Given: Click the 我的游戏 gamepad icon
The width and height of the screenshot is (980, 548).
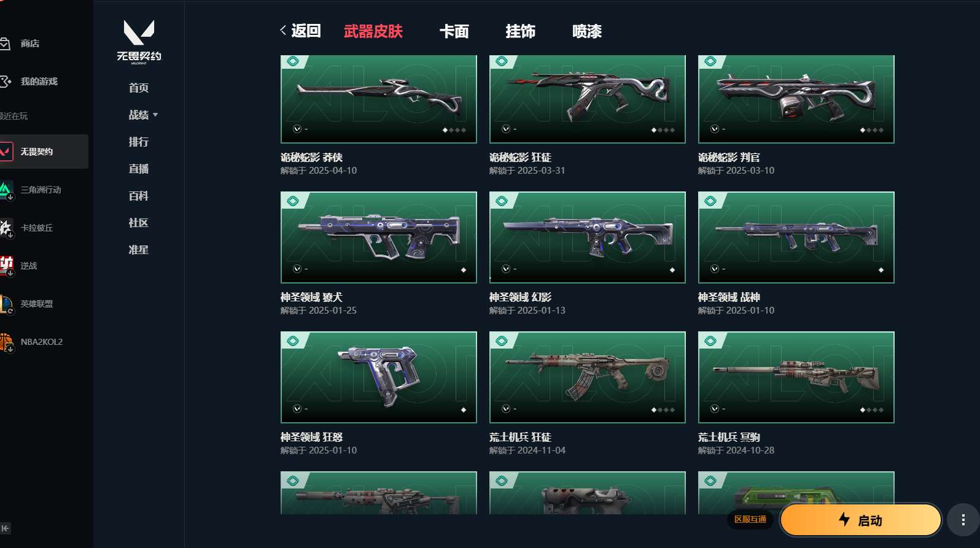Looking at the screenshot, I should point(5,81).
